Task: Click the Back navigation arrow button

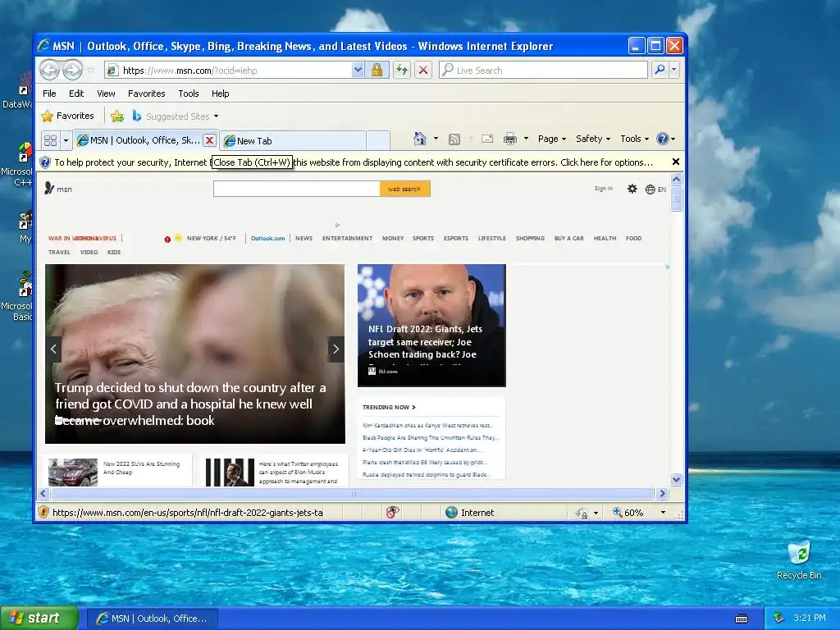Action: pyautogui.click(x=50, y=70)
